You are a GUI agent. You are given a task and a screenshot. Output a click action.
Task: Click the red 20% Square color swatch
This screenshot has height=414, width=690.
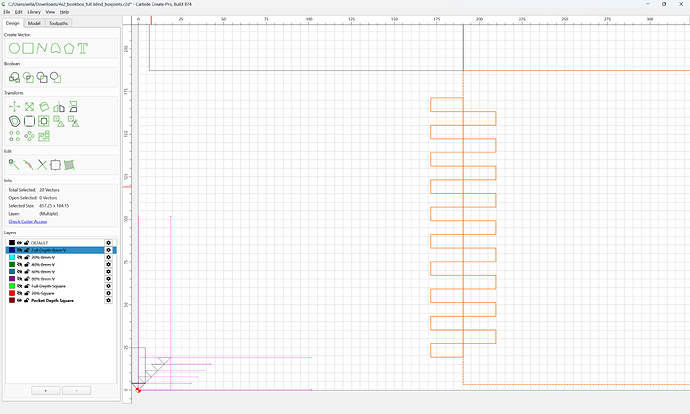pos(12,293)
